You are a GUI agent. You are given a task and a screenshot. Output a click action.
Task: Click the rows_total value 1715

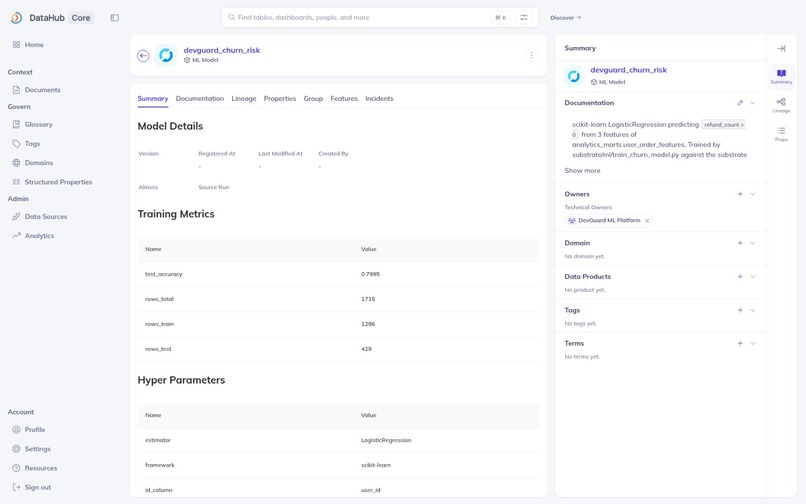point(368,299)
